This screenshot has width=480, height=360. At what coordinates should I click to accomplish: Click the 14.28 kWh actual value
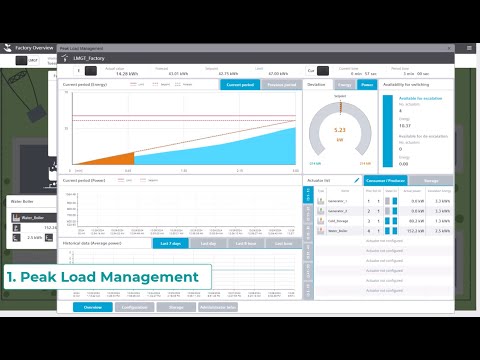coord(127,74)
